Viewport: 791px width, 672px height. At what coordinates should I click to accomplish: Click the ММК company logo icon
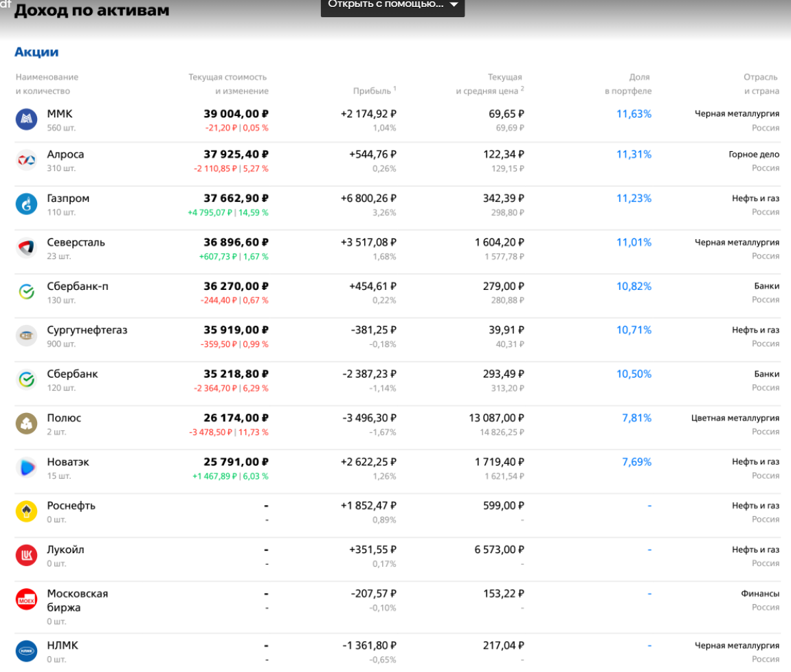(x=26, y=120)
